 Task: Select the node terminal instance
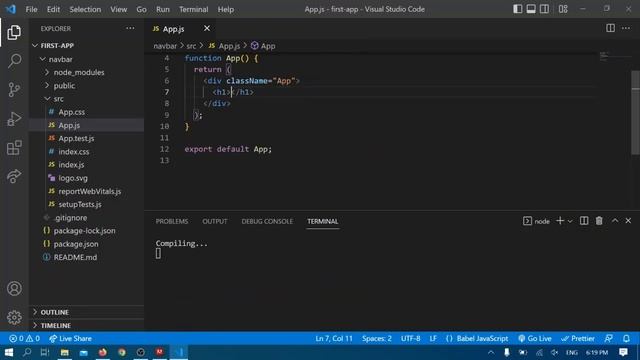(x=536, y=221)
